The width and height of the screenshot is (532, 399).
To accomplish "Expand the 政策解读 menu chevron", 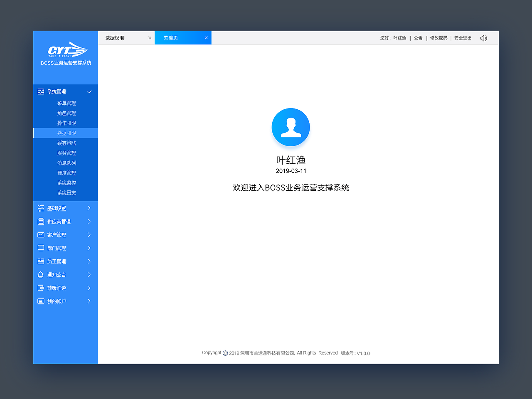I will click(x=89, y=288).
